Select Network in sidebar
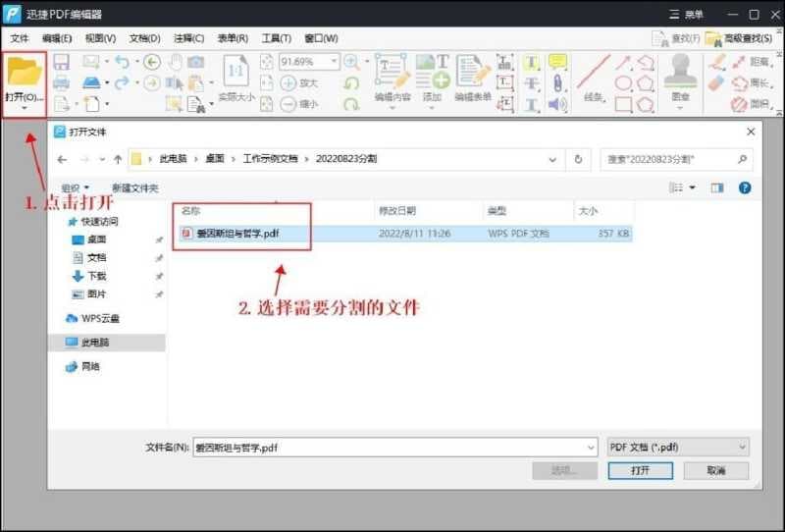This screenshot has width=785, height=532. 83,367
